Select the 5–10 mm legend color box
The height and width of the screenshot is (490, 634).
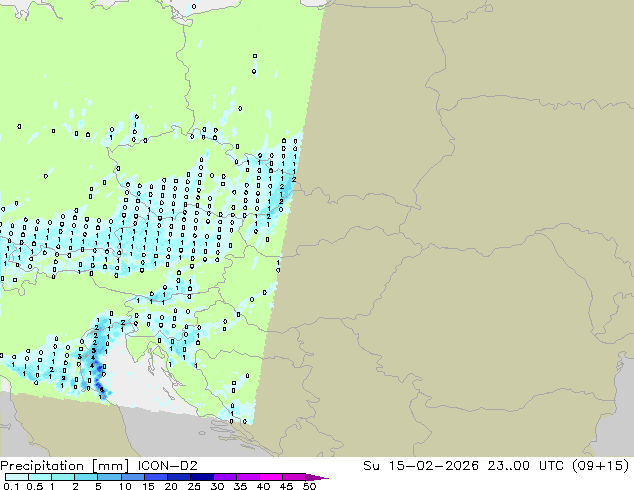[109, 477]
